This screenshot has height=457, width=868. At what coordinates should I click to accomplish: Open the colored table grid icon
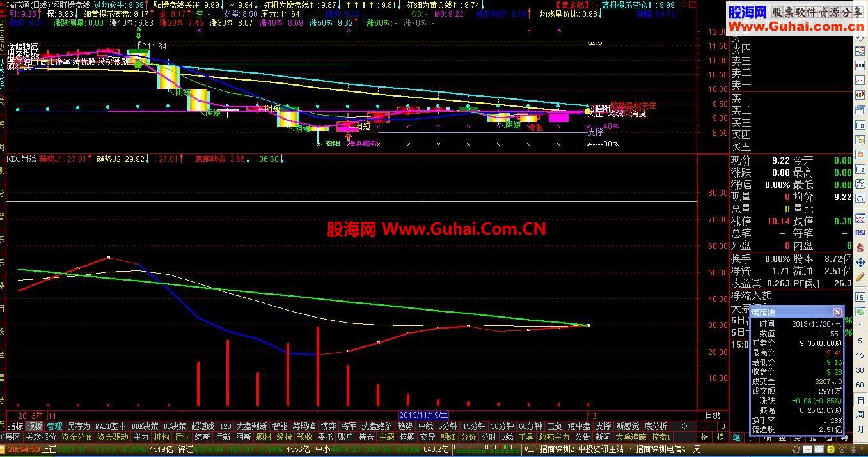(x=860, y=65)
